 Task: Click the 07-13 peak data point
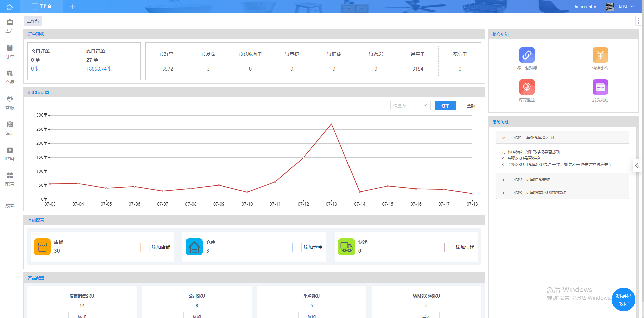[x=331, y=124]
